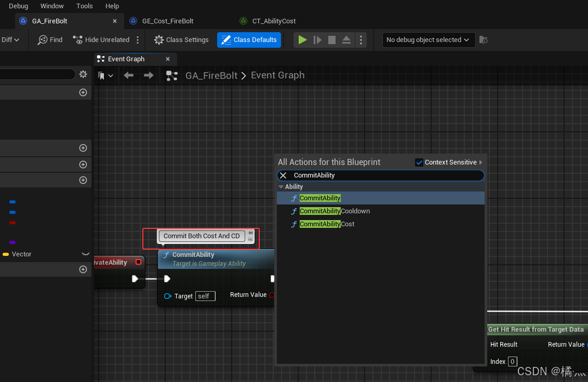Open Class Settings

181,40
